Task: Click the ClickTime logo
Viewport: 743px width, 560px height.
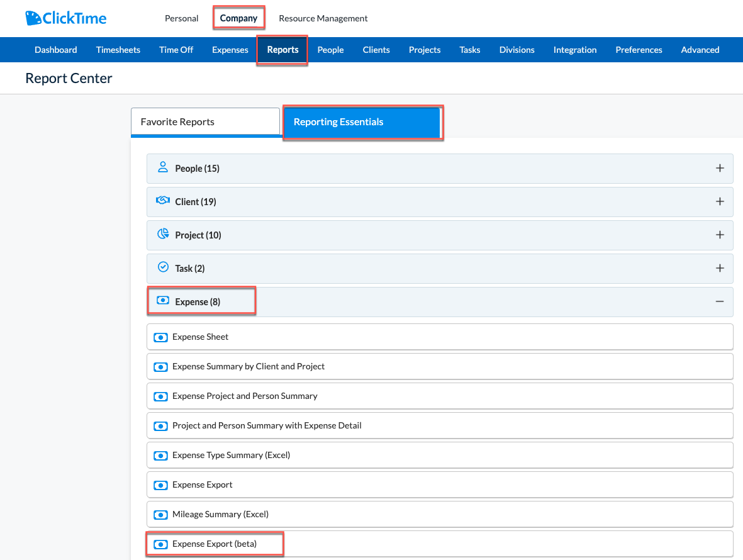Action: [66, 18]
